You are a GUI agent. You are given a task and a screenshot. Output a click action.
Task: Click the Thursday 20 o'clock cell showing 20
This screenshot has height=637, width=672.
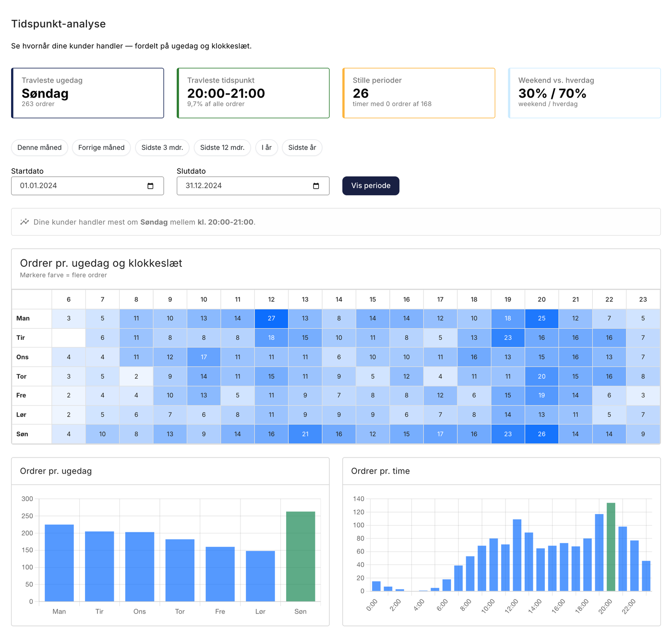click(541, 376)
